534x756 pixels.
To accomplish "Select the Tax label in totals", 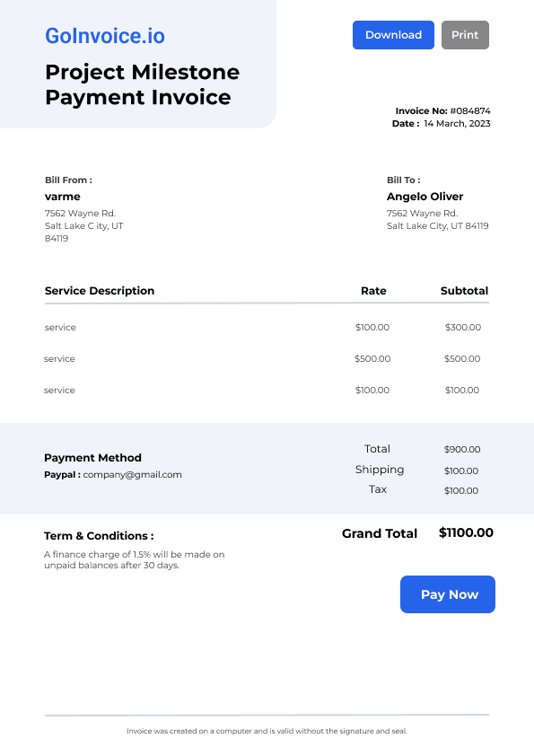I will pos(378,489).
